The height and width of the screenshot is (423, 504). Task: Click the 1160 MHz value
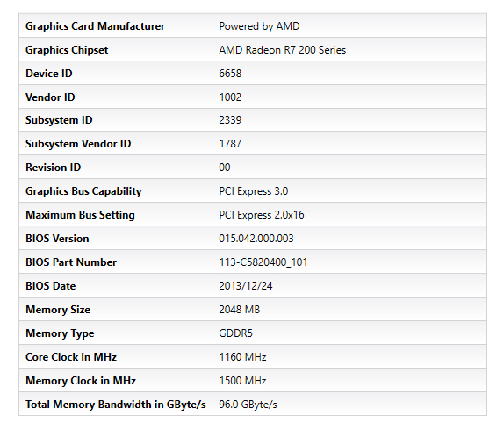[x=242, y=357]
